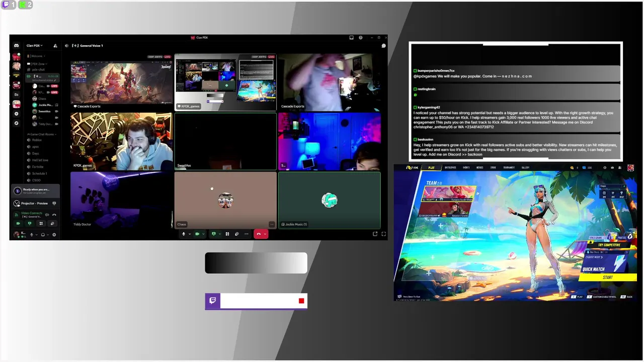
Task: Select the Tiddy Doctor video tile
Action: tap(121, 200)
